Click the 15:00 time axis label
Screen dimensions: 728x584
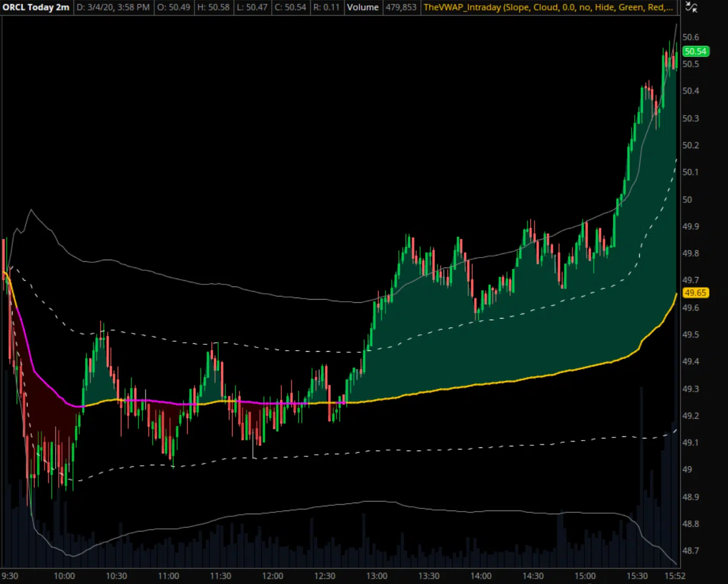pos(585,576)
